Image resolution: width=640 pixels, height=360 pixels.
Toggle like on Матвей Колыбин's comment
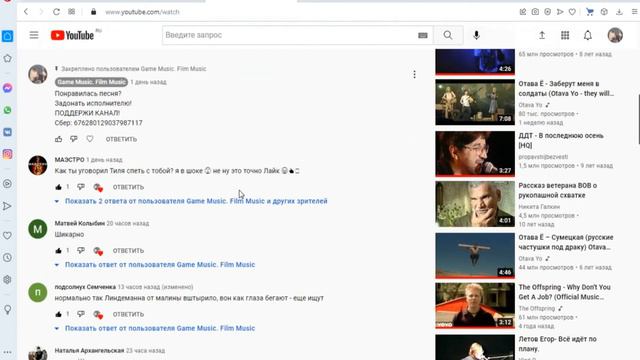[58, 251]
